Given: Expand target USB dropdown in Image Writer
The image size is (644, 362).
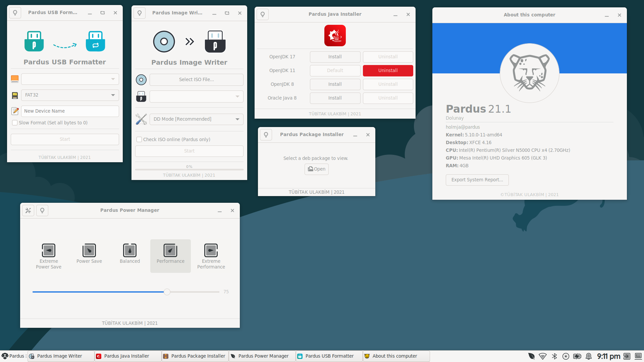Looking at the screenshot, I should (197, 97).
